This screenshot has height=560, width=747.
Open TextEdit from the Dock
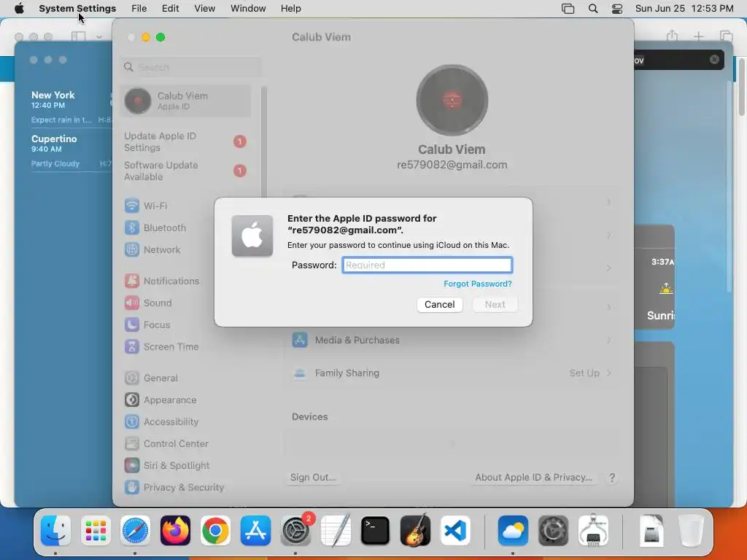336,531
